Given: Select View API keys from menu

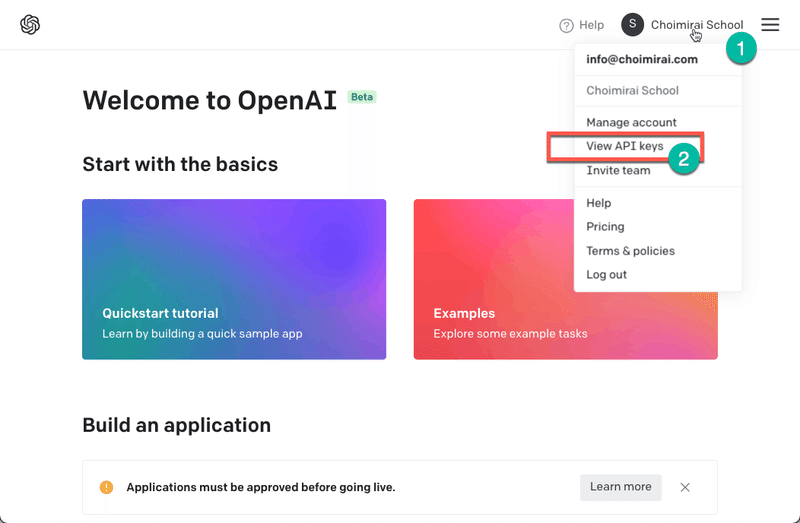Looking at the screenshot, I should [x=624, y=146].
